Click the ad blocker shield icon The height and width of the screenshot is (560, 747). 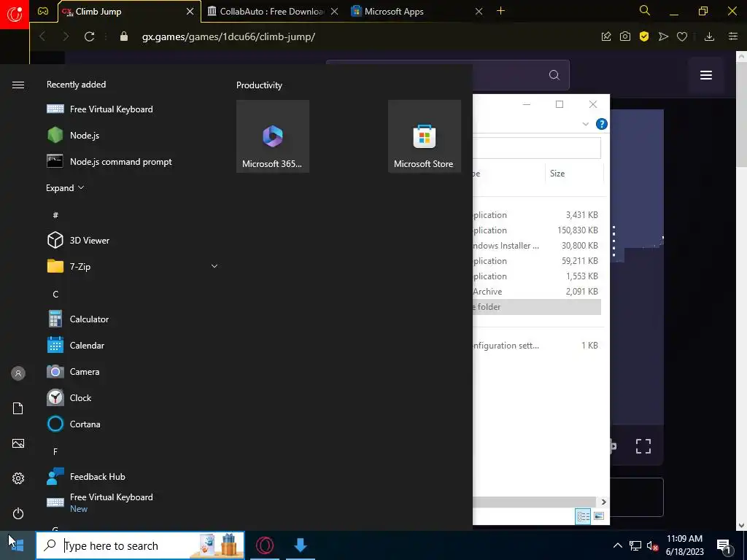pyautogui.click(x=644, y=36)
